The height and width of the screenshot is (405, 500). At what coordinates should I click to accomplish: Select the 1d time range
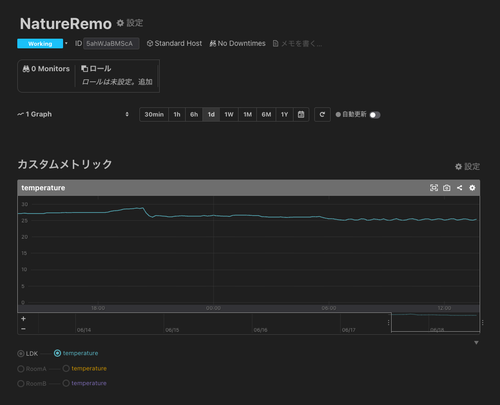tap(211, 114)
